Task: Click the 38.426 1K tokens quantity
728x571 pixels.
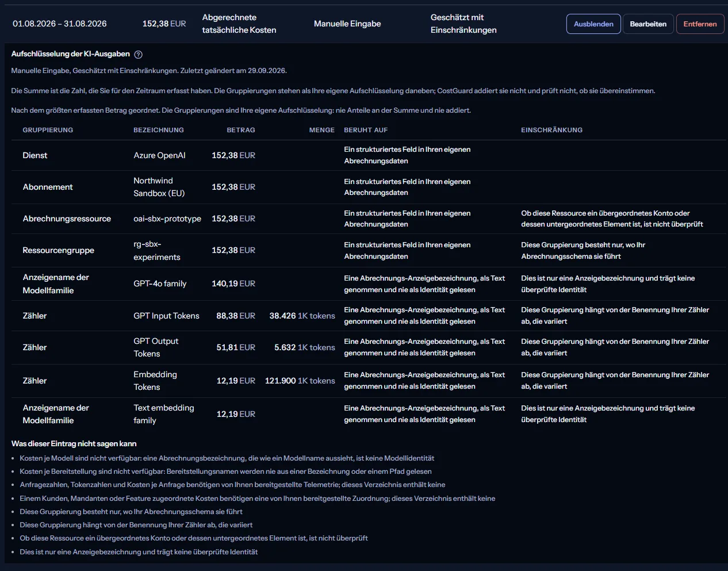Action: pyautogui.click(x=302, y=316)
